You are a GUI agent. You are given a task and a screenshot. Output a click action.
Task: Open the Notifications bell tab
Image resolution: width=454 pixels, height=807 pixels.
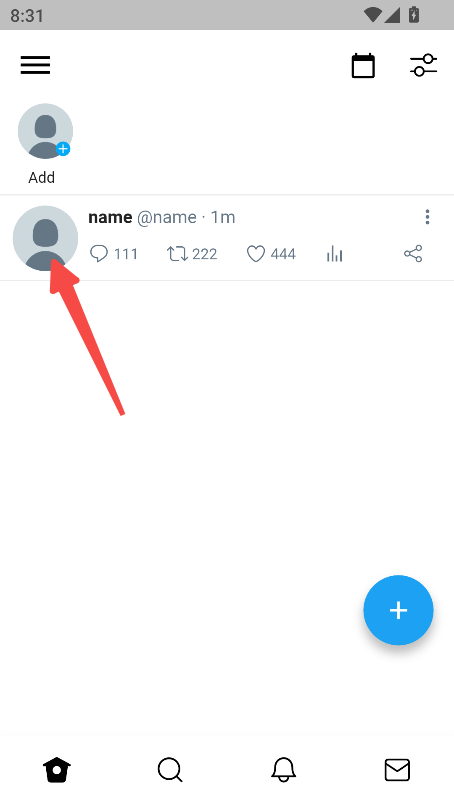click(x=284, y=770)
